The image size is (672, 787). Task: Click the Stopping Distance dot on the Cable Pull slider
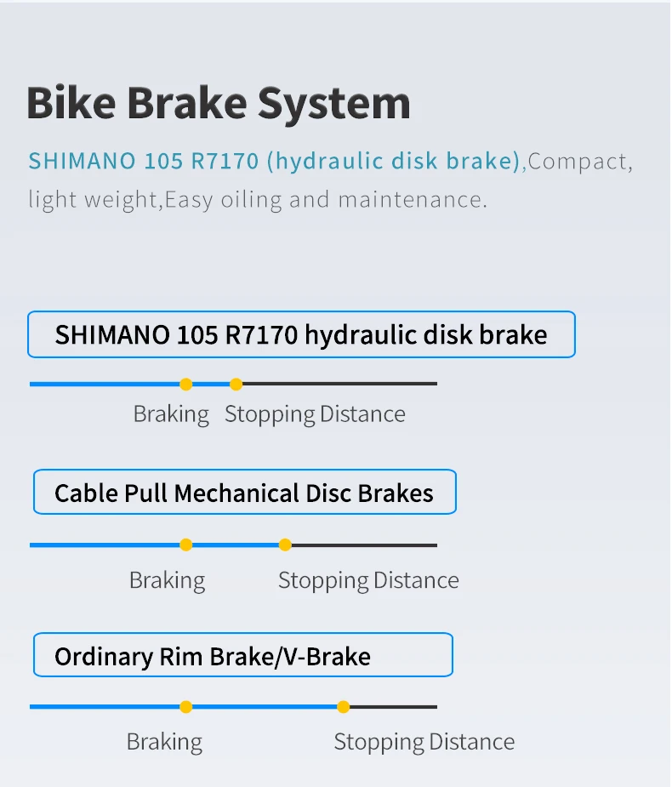tap(285, 545)
